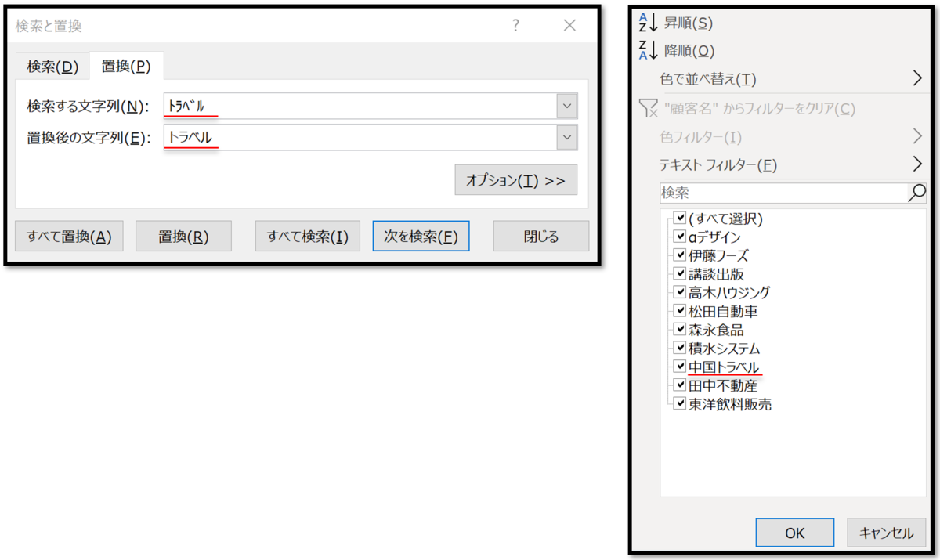
Task: Click inside the filter search input field
Action: click(783, 193)
